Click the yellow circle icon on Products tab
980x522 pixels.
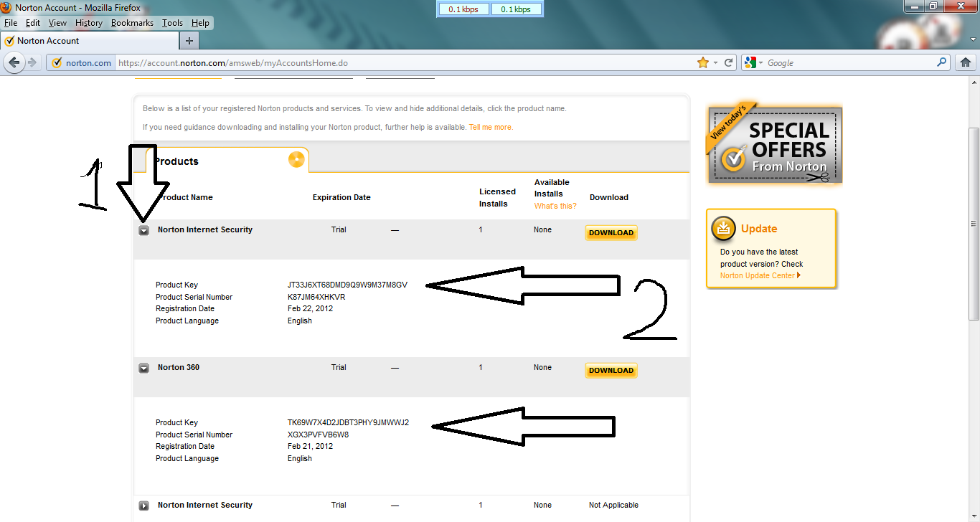pos(296,160)
